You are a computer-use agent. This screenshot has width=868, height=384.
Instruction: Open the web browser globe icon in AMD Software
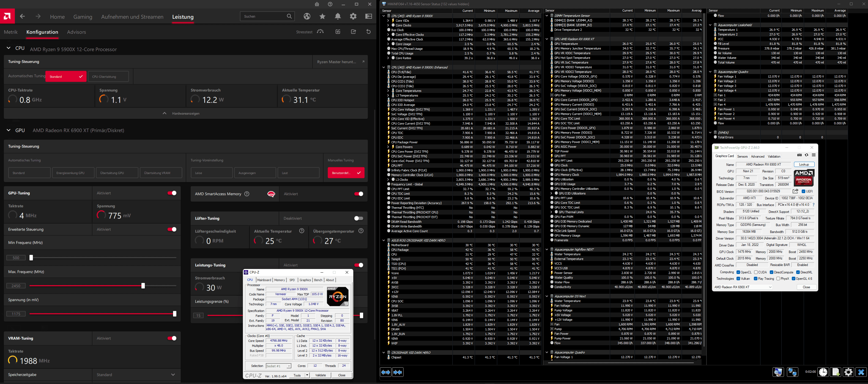pyautogui.click(x=307, y=16)
